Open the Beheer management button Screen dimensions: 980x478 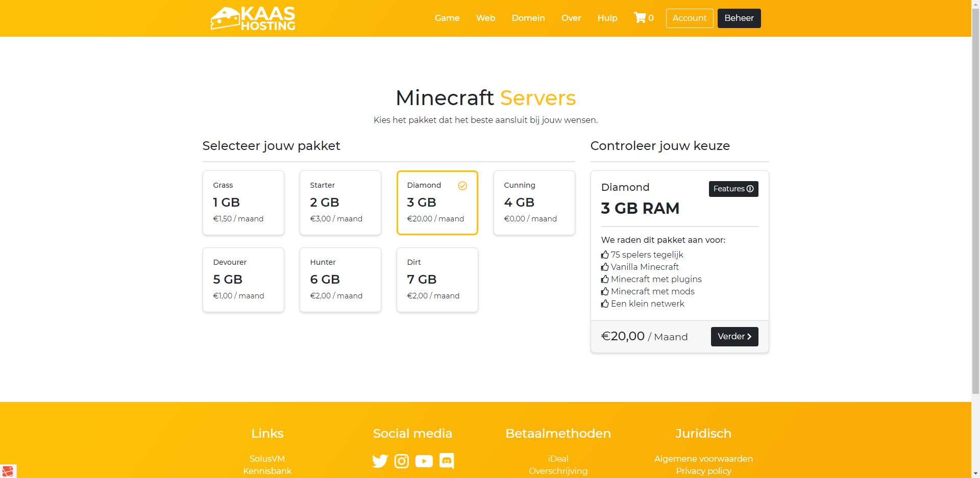point(739,18)
